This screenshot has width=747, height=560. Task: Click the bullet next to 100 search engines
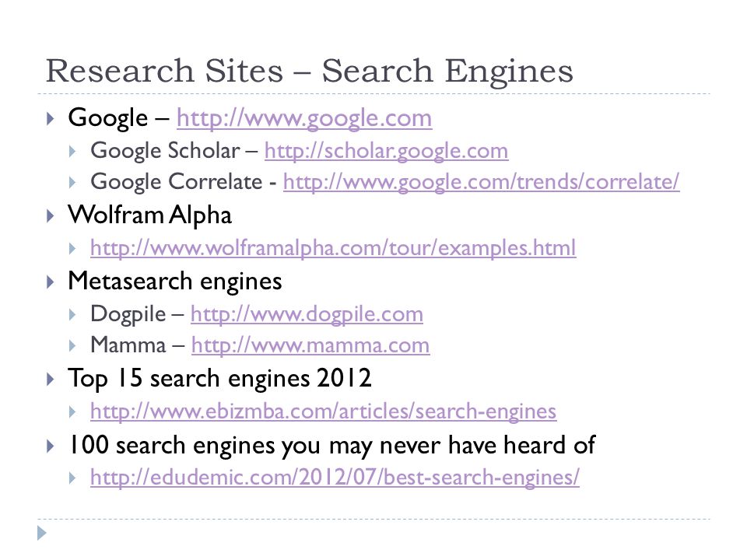[x=50, y=446]
